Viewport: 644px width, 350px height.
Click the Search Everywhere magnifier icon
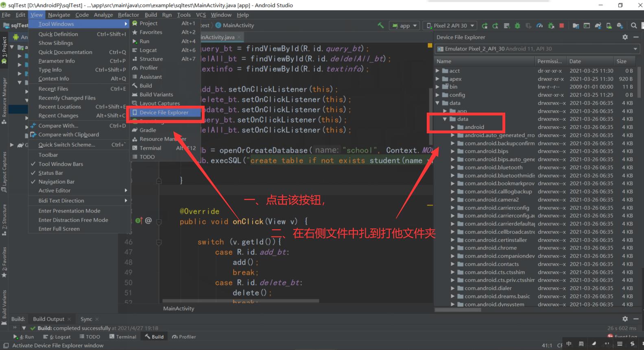(634, 26)
